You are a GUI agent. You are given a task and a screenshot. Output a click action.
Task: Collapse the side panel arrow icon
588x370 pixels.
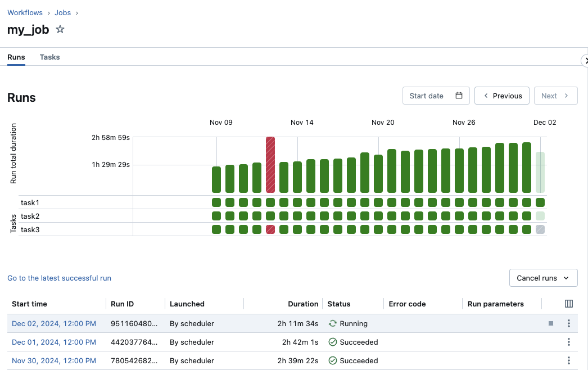(585, 61)
